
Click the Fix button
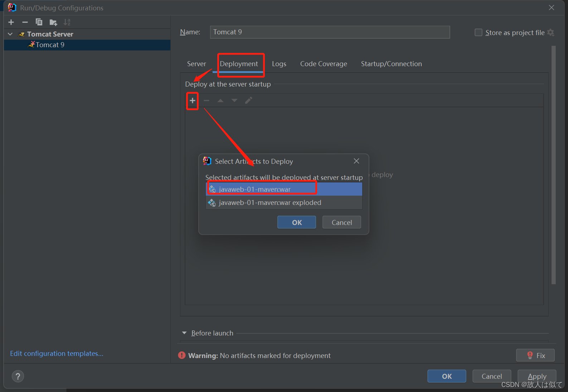click(535, 355)
